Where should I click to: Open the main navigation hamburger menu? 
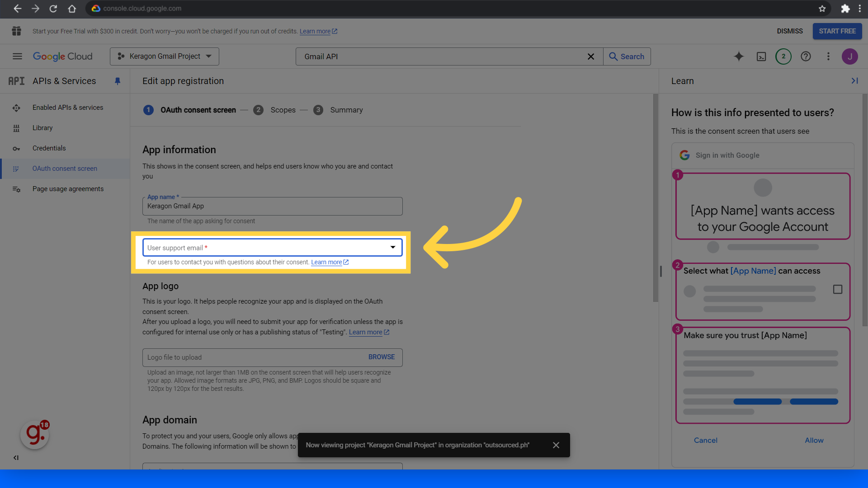coord(17,56)
